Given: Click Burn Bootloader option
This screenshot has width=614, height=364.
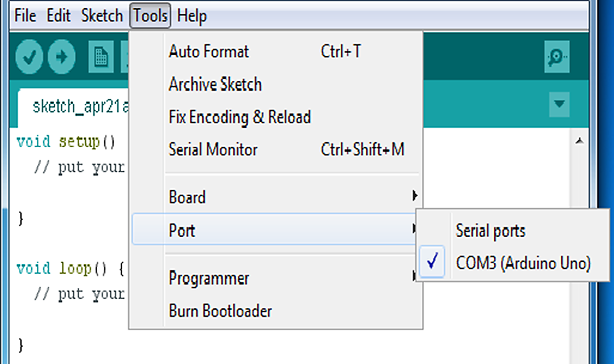Looking at the screenshot, I should pos(220,311).
